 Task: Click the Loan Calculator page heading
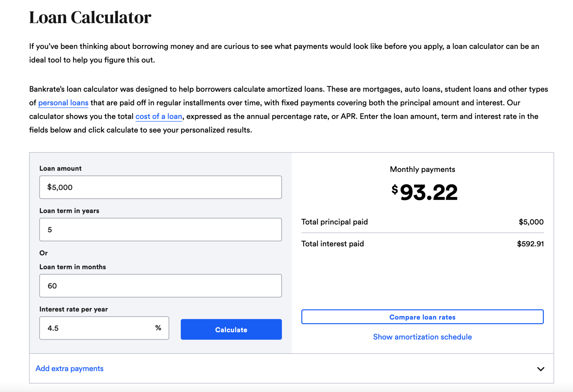90,17
